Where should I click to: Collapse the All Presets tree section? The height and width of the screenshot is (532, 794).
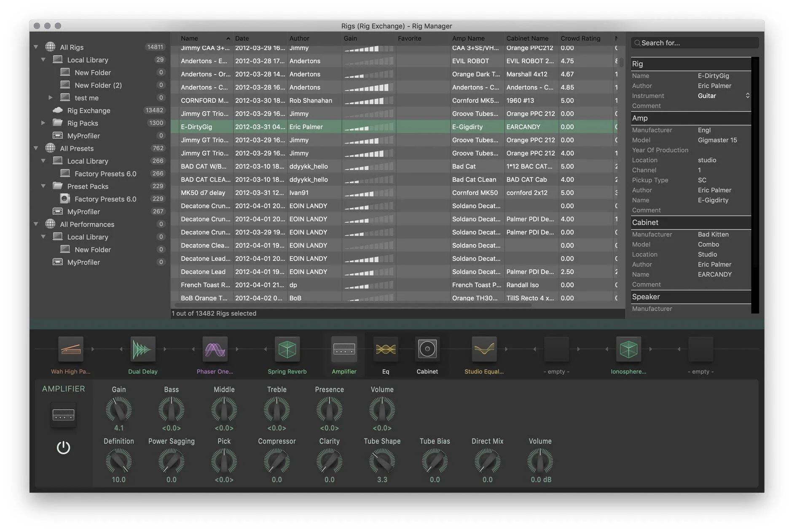pyautogui.click(x=36, y=148)
